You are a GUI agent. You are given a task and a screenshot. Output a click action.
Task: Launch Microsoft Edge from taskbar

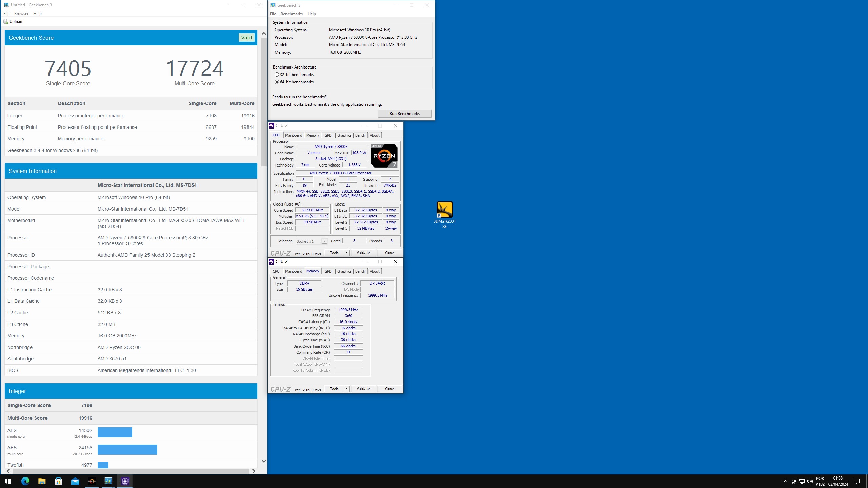pos(25,481)
